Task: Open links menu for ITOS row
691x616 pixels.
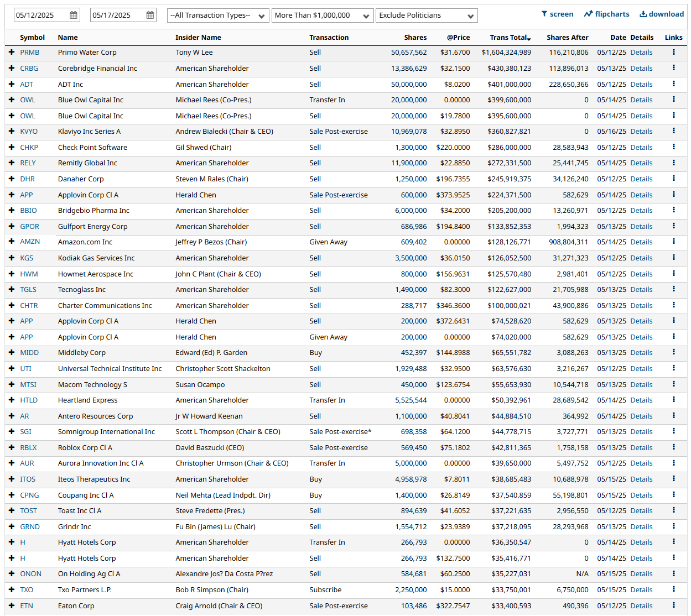Action: pyautogui.click(x=673, y=479)
